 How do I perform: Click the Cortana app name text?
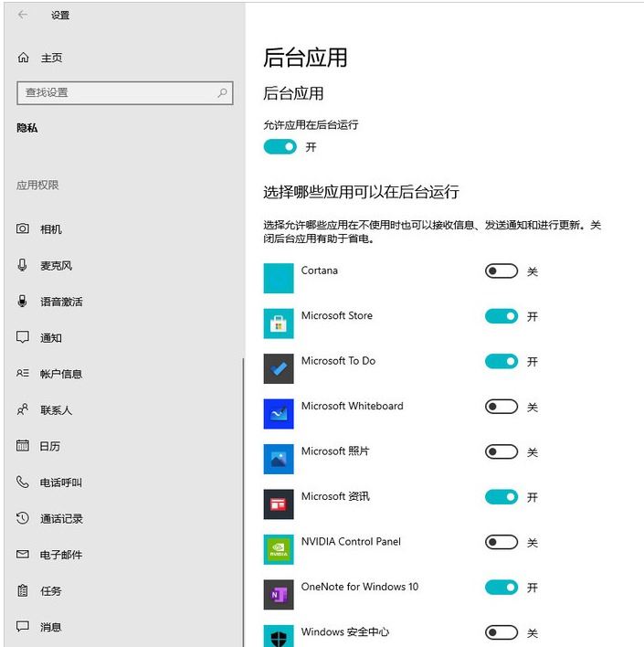(320, 270)
